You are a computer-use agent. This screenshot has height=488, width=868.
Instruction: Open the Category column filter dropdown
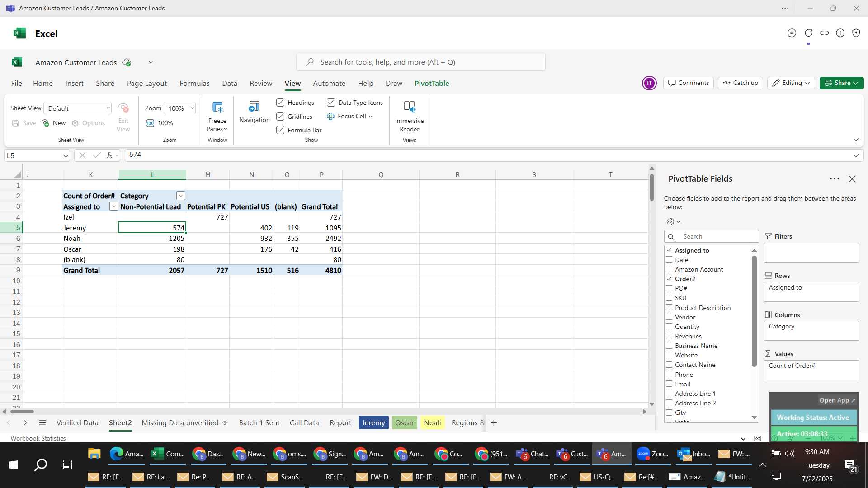tap(181, 196)
